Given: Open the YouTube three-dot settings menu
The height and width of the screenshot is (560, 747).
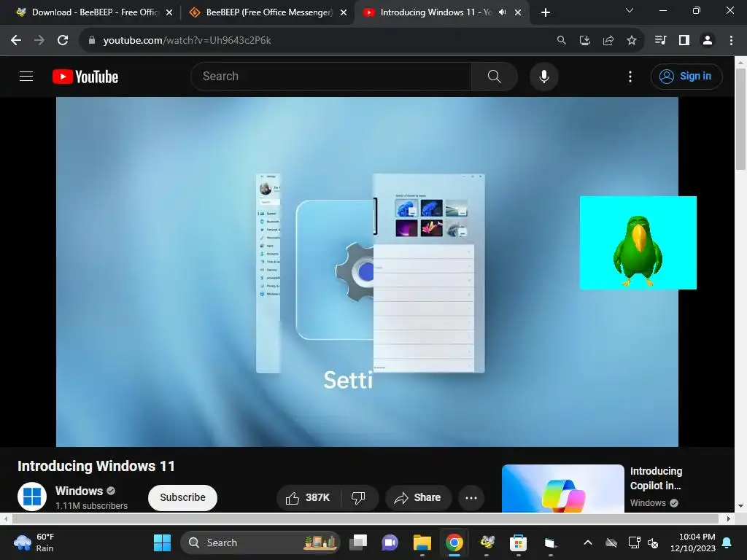Looking at the screenshot, I should click(630, 76).
